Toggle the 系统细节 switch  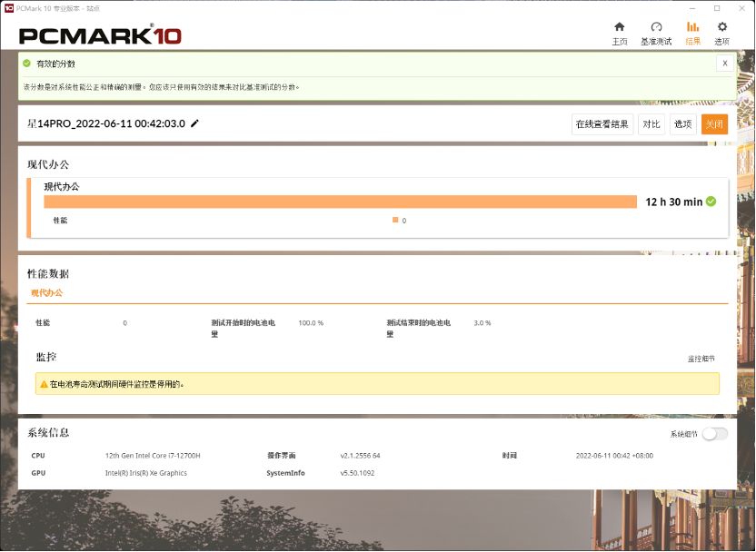click(x=714, y=434)
